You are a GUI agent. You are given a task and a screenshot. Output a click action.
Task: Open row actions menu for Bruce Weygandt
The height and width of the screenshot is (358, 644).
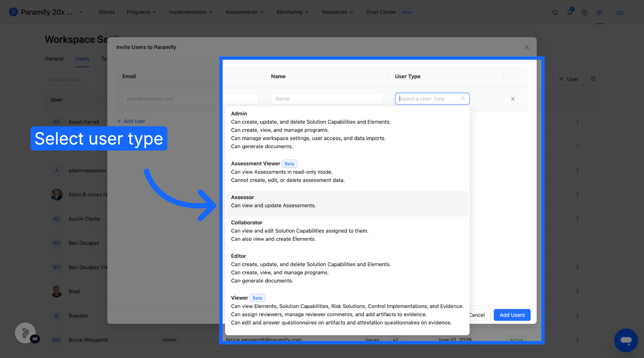578,340
